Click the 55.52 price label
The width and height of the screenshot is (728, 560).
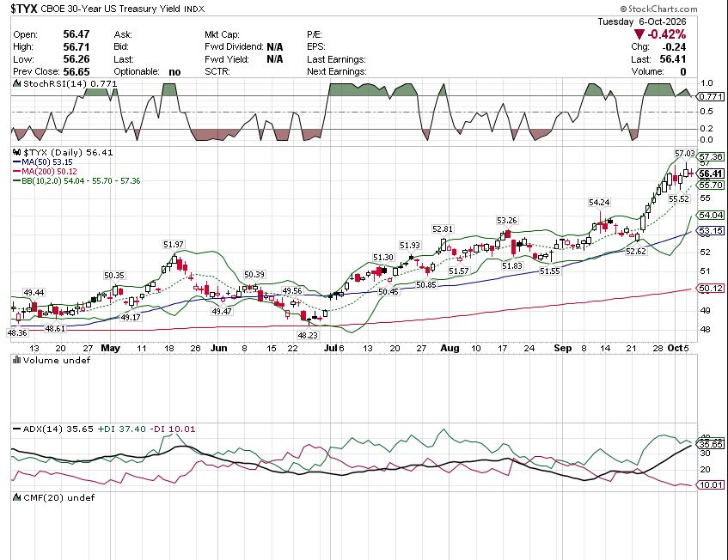pyautogui.click(x=679, y=198)
